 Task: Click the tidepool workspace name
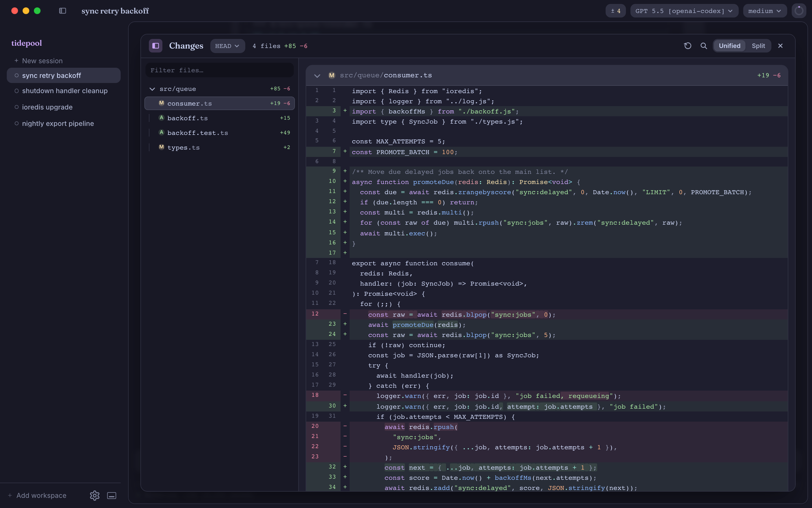[27, 43]
